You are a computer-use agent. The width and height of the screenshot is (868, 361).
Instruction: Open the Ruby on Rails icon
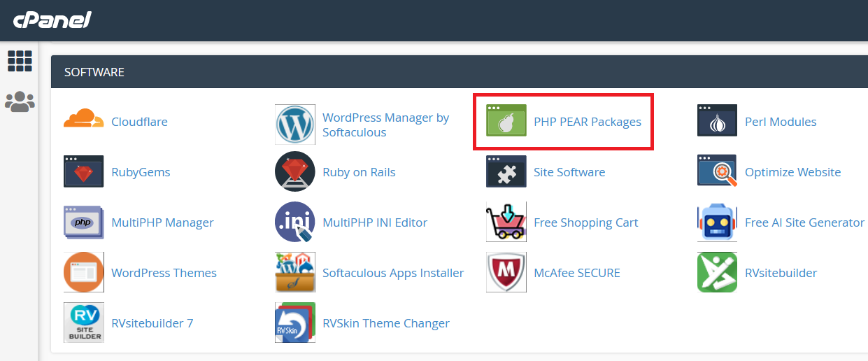click(294, 171)
